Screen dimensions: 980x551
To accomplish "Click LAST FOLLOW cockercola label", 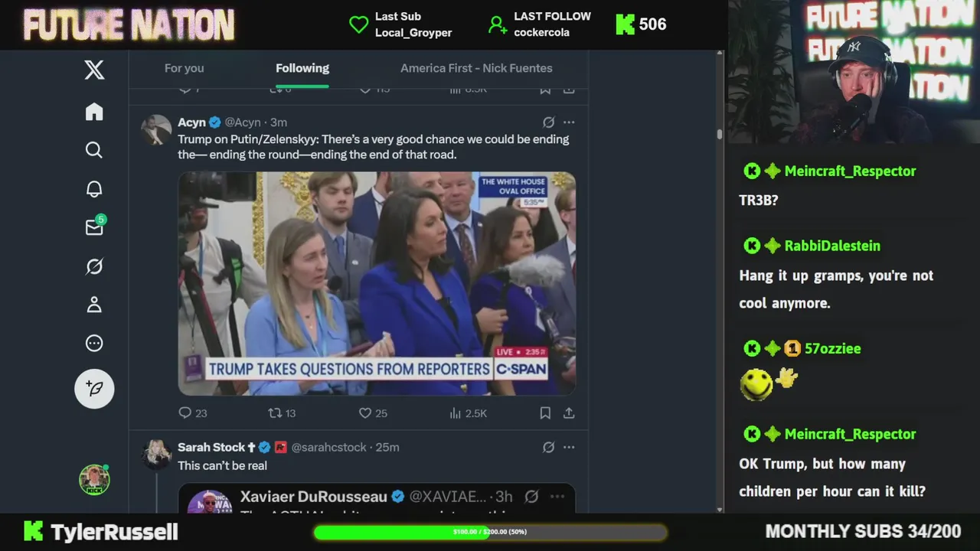I will coord(552,24).
